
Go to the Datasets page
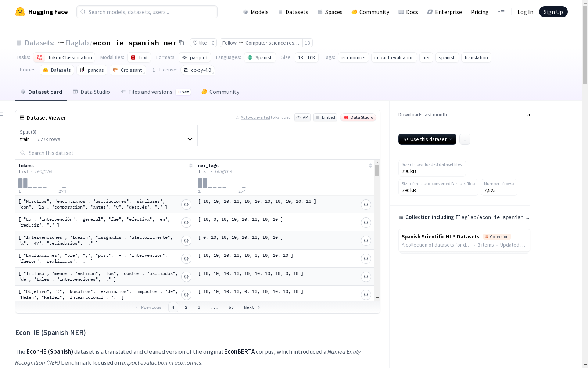[x=293, y=12]
